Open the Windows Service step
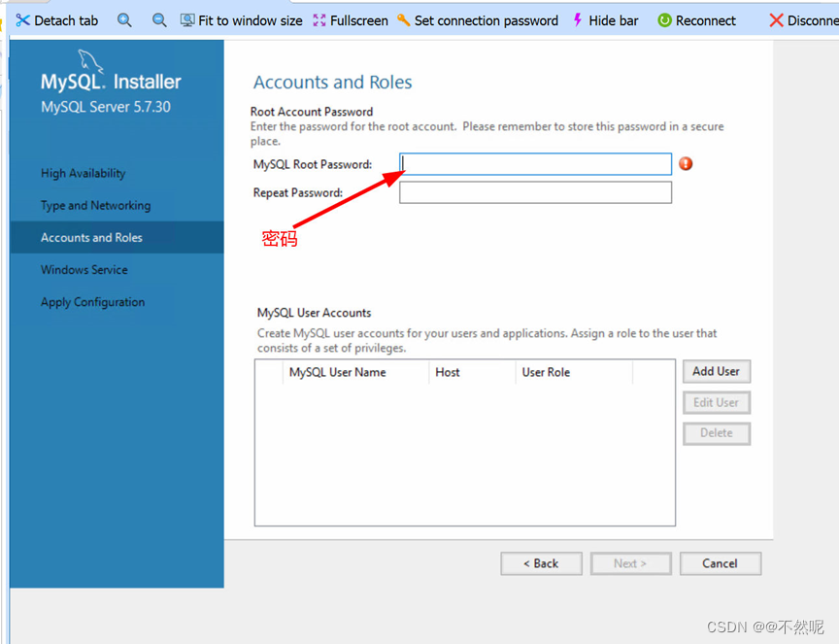 (x=117, y=270)
